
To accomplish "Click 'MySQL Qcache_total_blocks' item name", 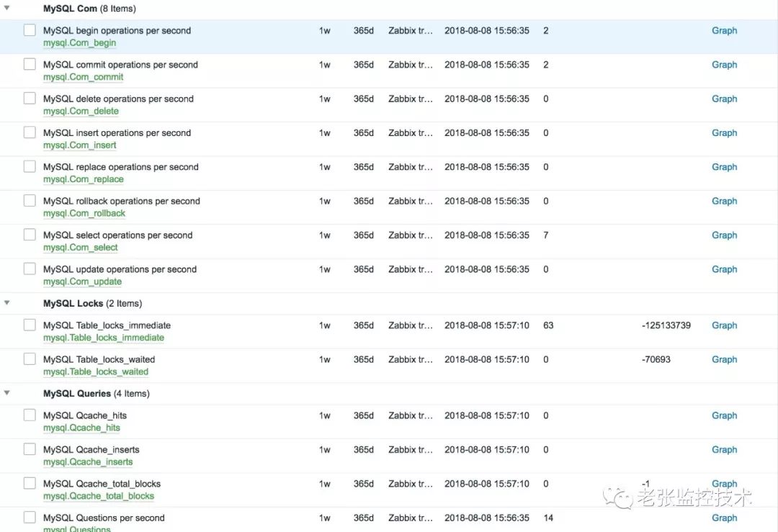I will tap(102, 484).
